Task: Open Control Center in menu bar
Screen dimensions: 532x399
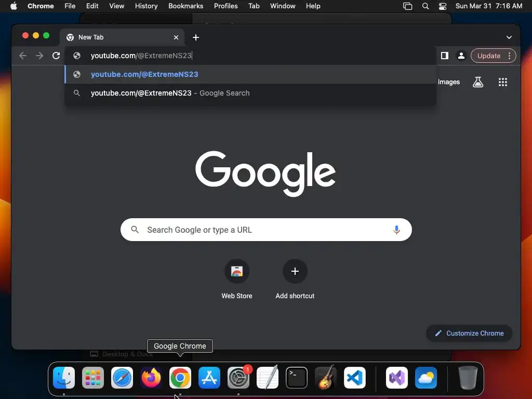Action: [x=443, y=6]
